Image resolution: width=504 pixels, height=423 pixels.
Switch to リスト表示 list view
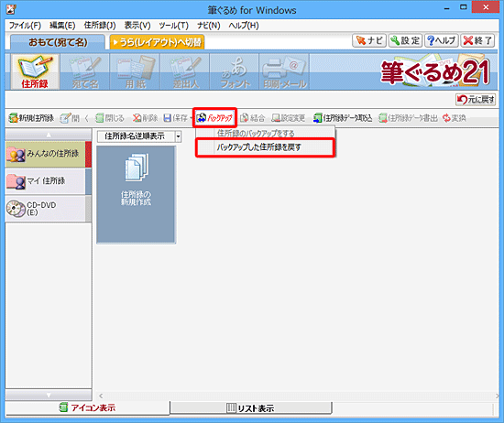pyautogui.click(x=251, y=408)
